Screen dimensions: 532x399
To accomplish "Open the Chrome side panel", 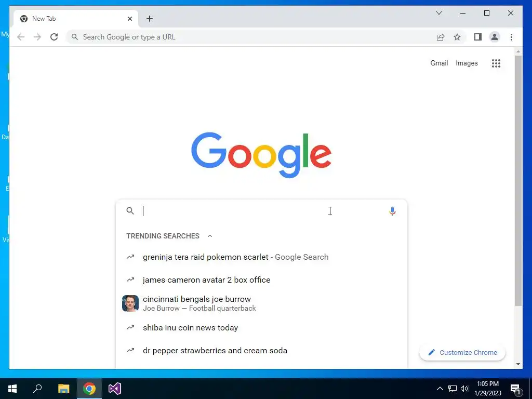I will point(478,37).
